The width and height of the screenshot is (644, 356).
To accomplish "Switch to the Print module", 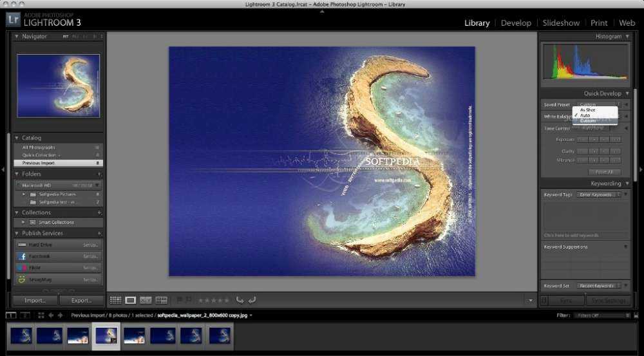I will (x=599, y=23).
